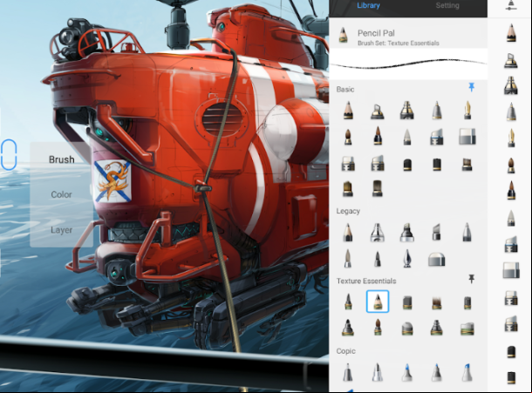
Task: Open brush properties slider icon atop the right palette
Action: pos(511,5)
